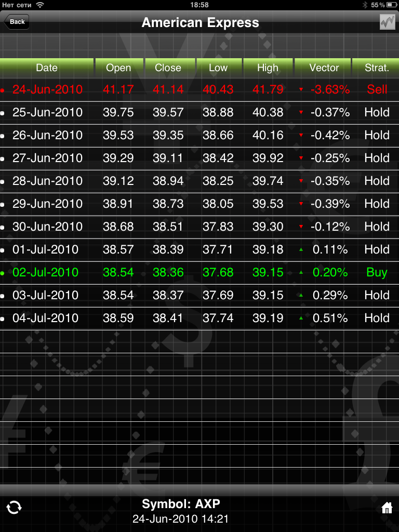Screen dimensions: 399x532
Task: Tap the 03-Jul-2010 date cell
Action: (46, 295)
